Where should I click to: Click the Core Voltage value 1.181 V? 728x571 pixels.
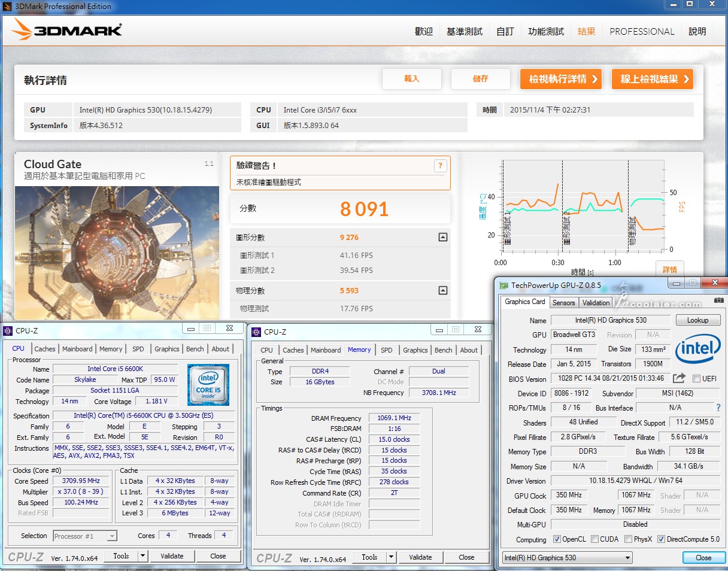[157, 401]
